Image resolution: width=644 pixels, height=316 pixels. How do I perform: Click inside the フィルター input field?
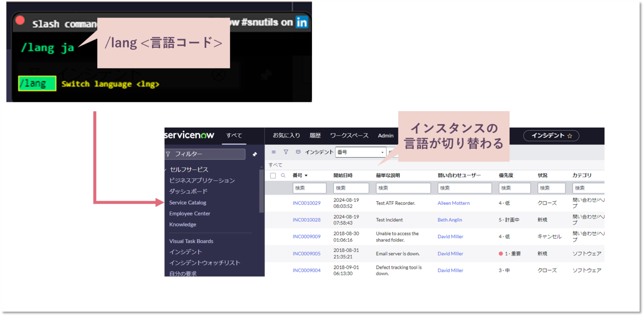point(205,154)
